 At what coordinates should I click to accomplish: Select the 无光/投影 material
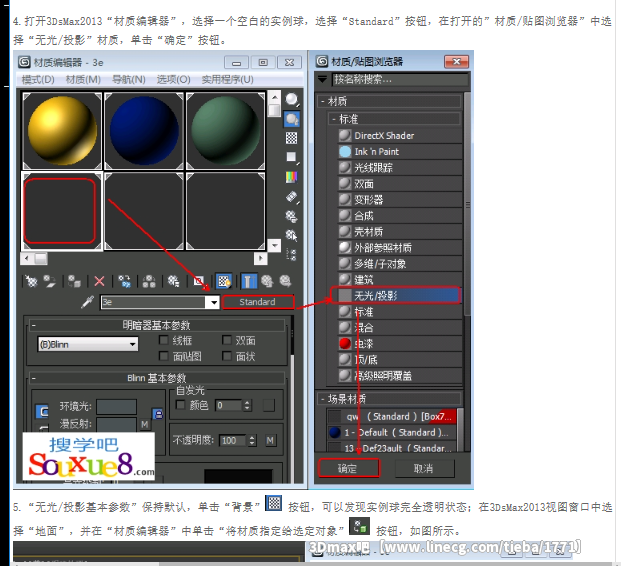396,295
